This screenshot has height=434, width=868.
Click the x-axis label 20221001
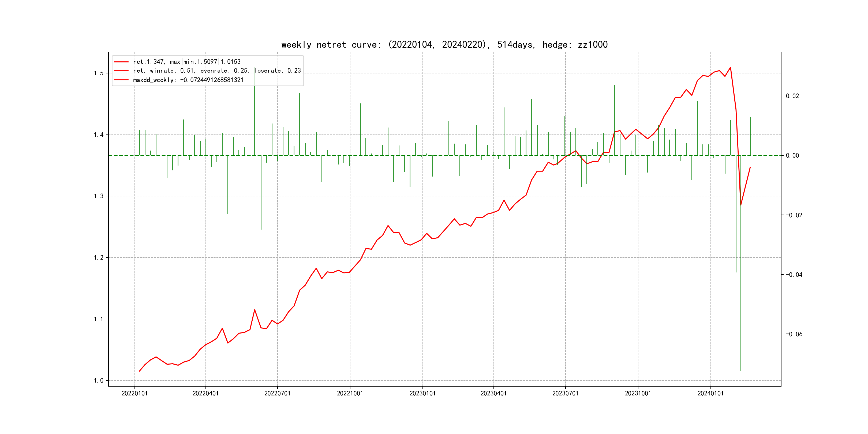click(350, 393)
